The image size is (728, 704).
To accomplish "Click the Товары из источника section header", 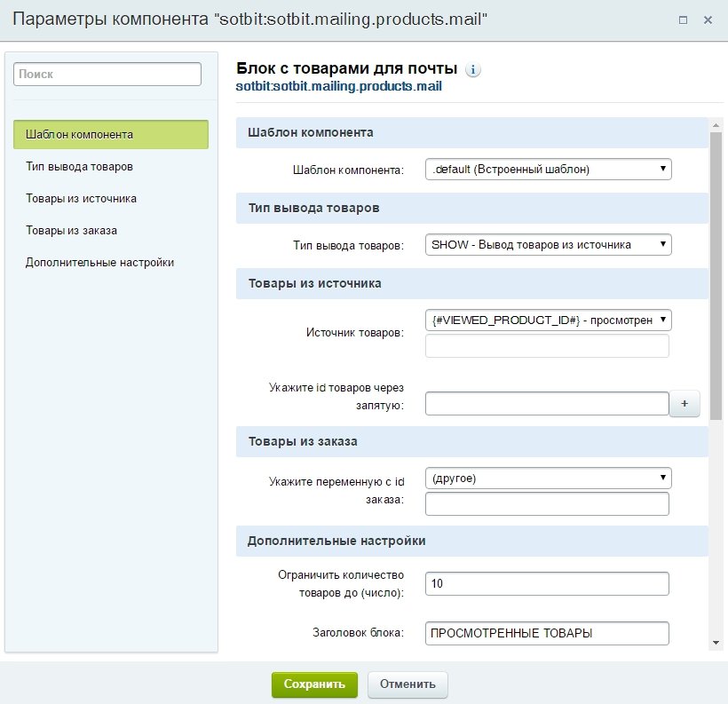I will point(472,284).
